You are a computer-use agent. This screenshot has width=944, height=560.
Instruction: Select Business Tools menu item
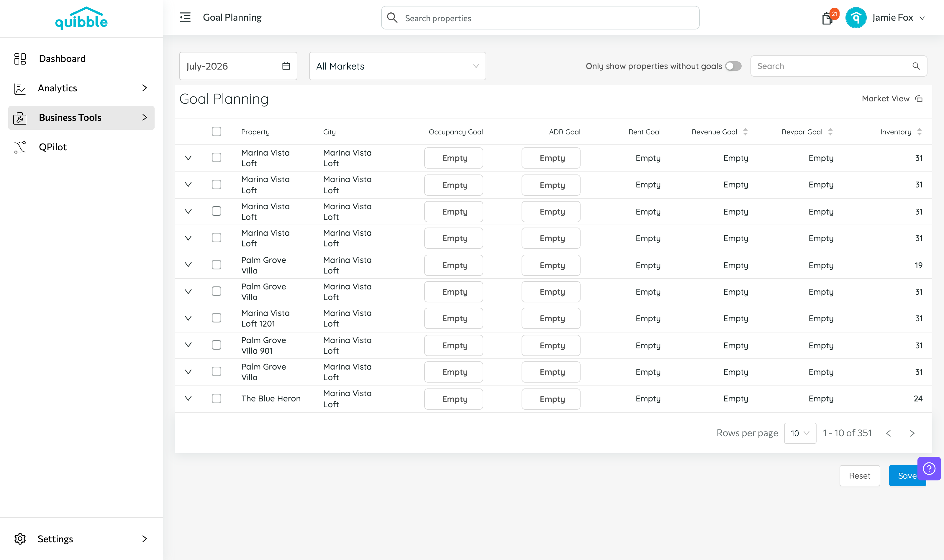click(x=81, y=118)
